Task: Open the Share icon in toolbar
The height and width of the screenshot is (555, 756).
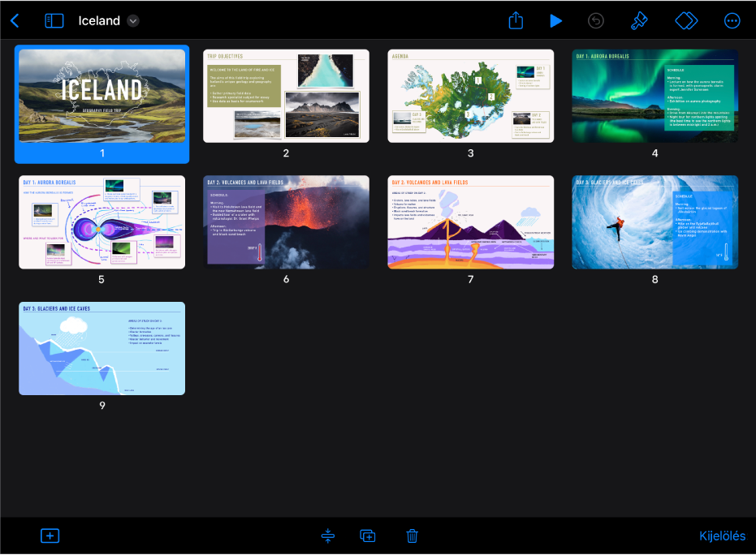Action: point(516,21)
